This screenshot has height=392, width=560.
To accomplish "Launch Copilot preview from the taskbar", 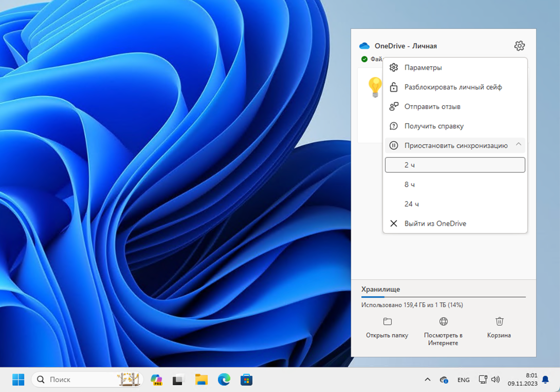I will coord(156,380).
